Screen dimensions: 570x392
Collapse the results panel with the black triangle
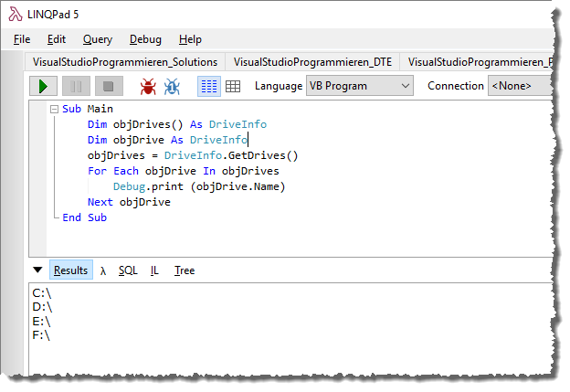click(37, 270)
